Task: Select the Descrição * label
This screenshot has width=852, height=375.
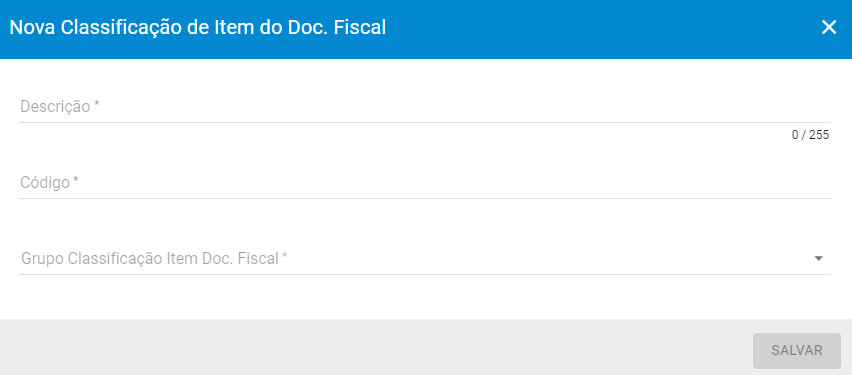Action: (60, 107)
